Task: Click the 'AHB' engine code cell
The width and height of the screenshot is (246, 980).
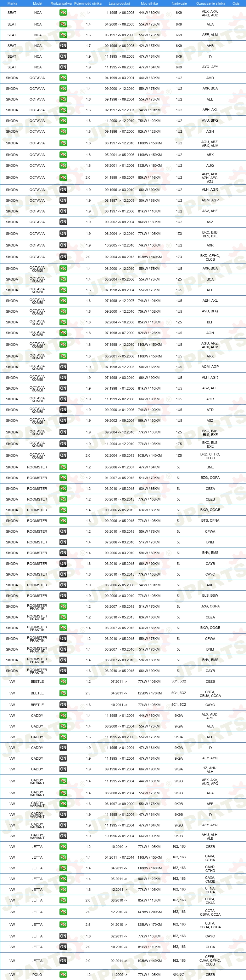Action: 210,46
